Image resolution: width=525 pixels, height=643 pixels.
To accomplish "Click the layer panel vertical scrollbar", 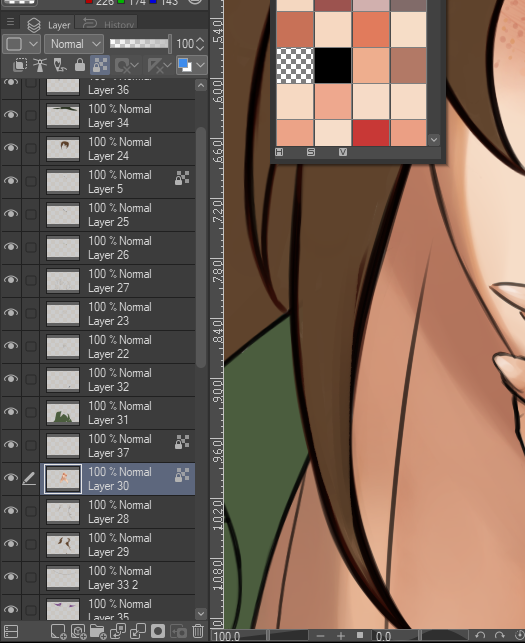I will (x=201, y=247).
